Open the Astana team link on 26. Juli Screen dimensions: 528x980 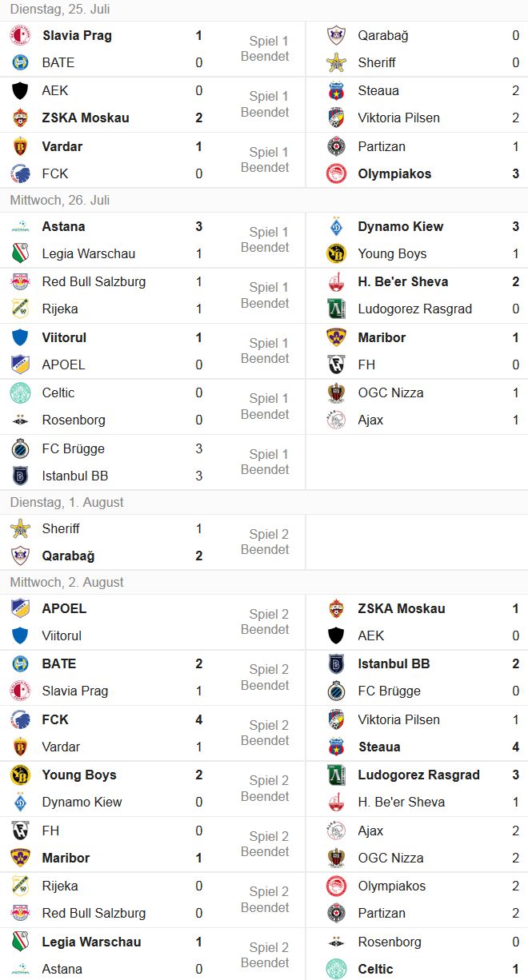[x=63, y=227]
